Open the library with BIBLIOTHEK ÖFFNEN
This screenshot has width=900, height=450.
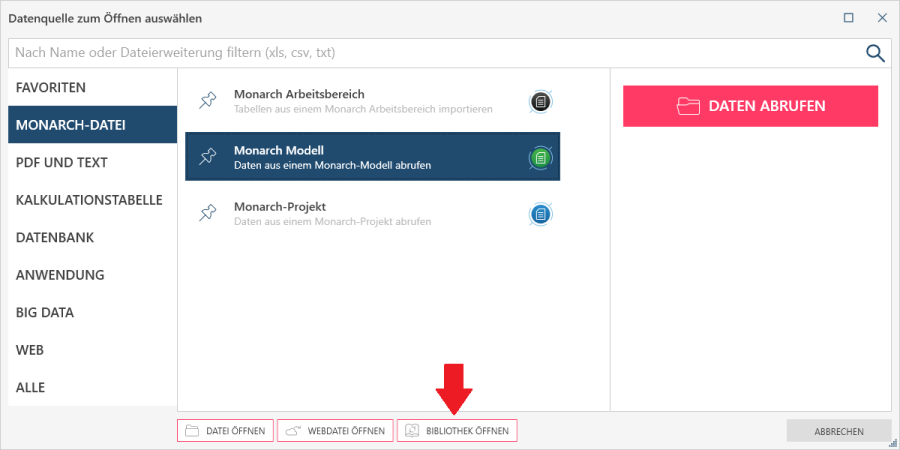coord(457,431)
